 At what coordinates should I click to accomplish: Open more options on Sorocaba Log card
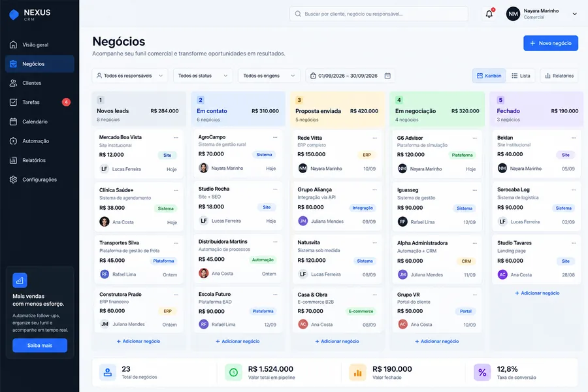[x=574, y=190]
